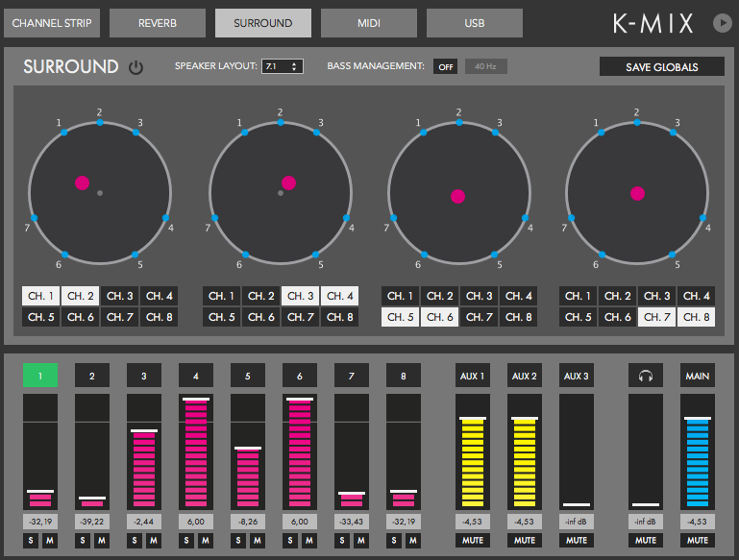
Task: Toggle CH. 7 in fourth panner group
Action: point(657,317)
